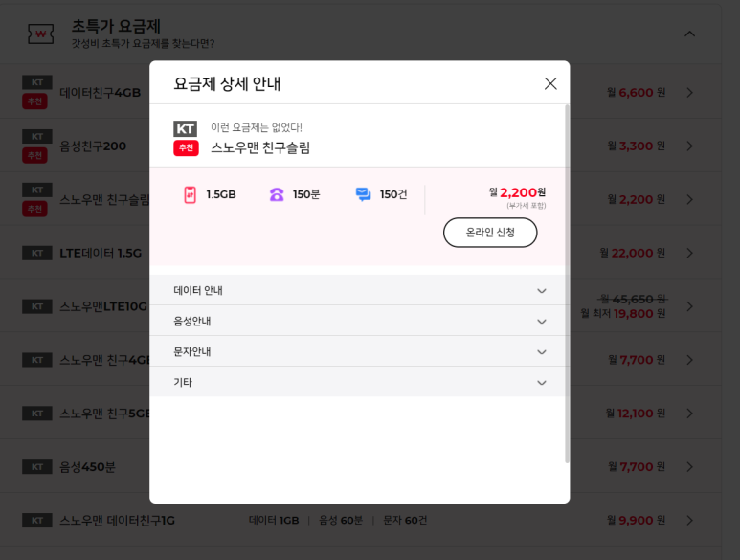Expand the 기타 section
This screenshot has width=740, height=560.
[x=359, y=382]
